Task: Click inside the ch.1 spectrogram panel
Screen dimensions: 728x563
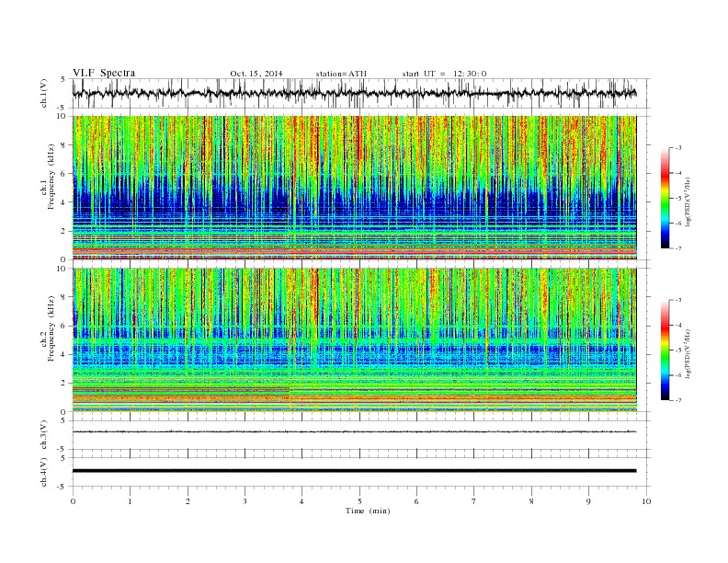Action: pos(354,188)
